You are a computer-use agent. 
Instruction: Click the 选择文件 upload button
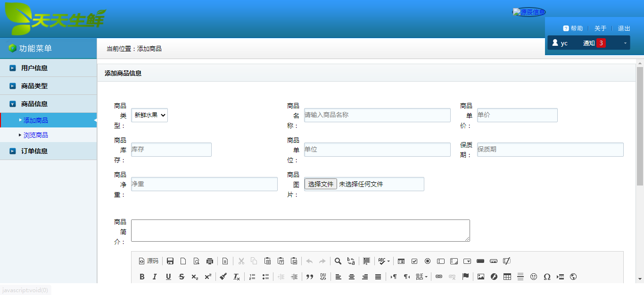point(321,184)
